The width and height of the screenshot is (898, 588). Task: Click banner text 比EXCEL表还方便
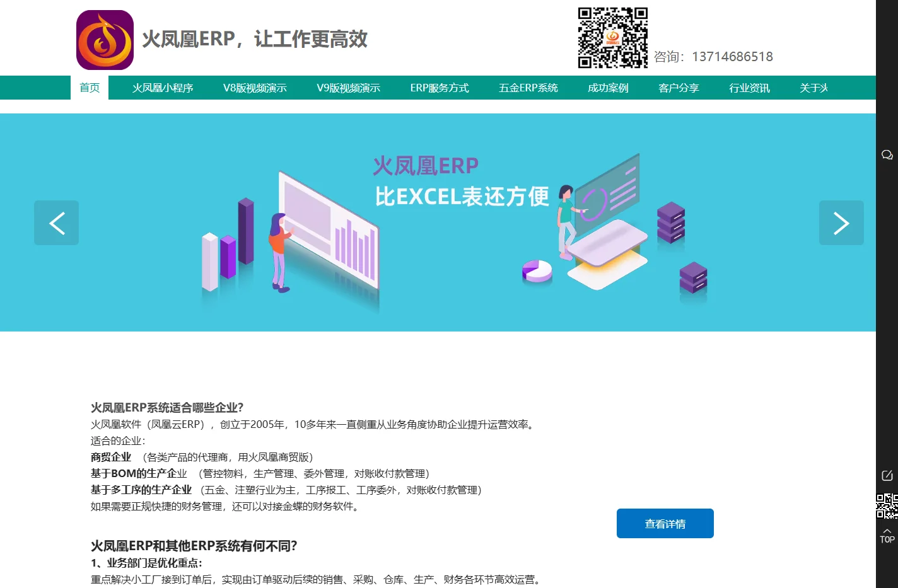click(x=462, y=197)
